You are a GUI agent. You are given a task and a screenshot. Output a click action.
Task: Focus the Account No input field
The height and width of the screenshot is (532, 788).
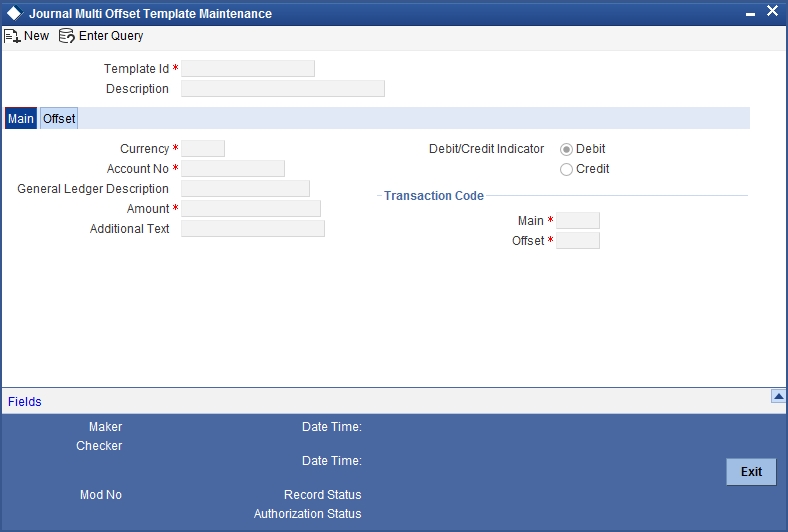pos(233,169)
